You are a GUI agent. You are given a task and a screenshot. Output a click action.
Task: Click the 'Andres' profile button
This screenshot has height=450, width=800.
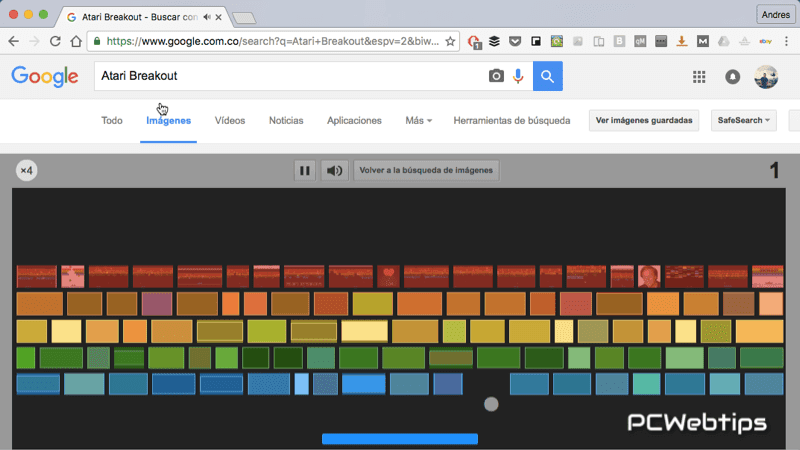[x=776, y=15]
